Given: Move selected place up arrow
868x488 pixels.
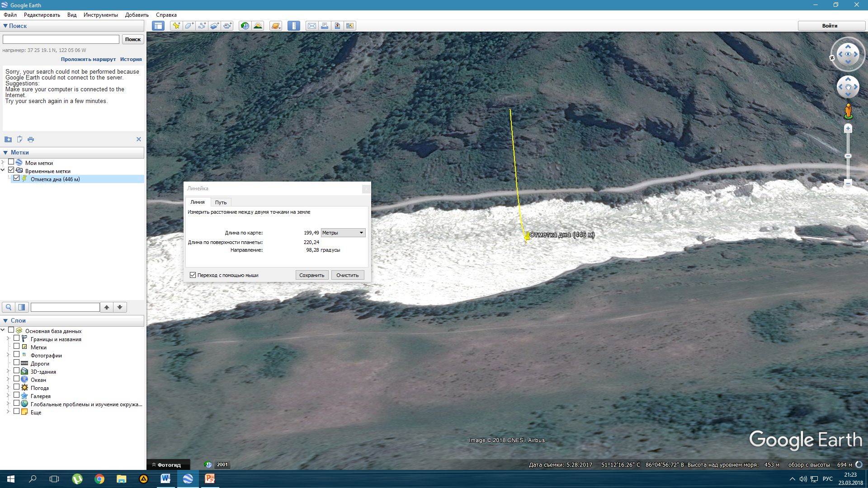Looking at the screenshot, I should click(107, 307).
